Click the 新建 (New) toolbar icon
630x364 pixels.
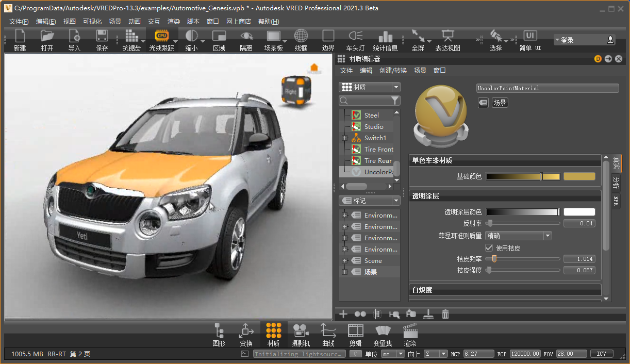[20, 36]
